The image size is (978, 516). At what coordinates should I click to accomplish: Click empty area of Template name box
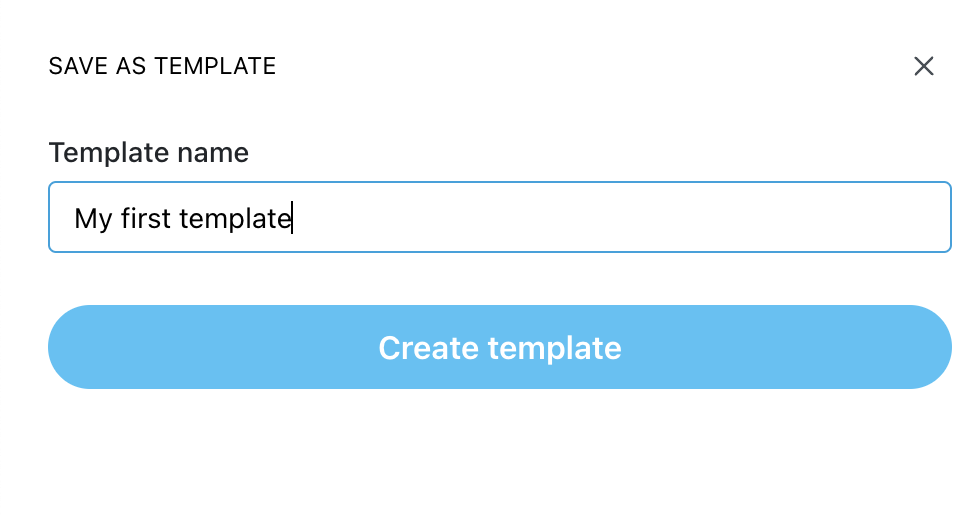(624, 217)
